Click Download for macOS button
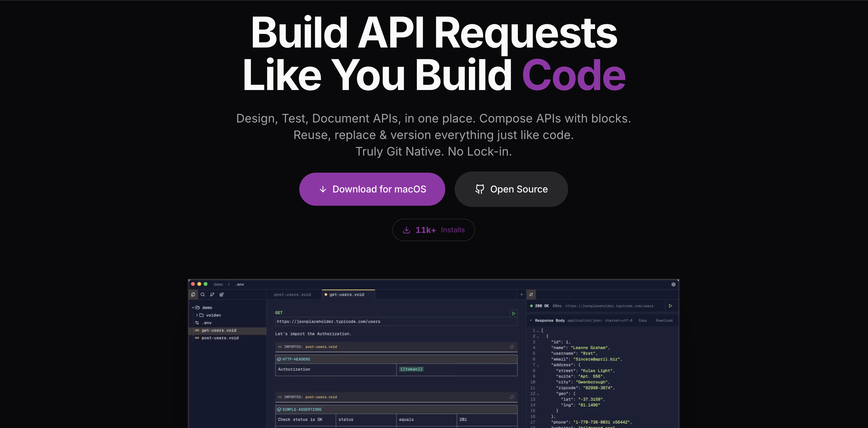Image resolution: width=868 pixels, height=428 pixels. coord(372,189)
